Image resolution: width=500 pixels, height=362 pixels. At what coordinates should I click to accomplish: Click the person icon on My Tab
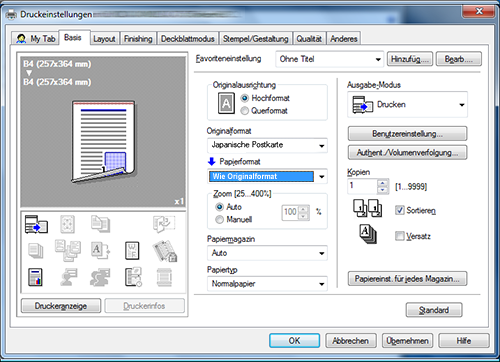click(21, 39)
